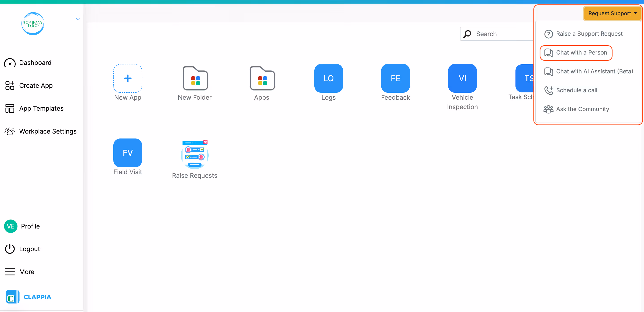This screenshot has width=644, height=312.
Task: Open the Dashboard from the sidebar
Action: pyautogui.click(x=35, y=63)
